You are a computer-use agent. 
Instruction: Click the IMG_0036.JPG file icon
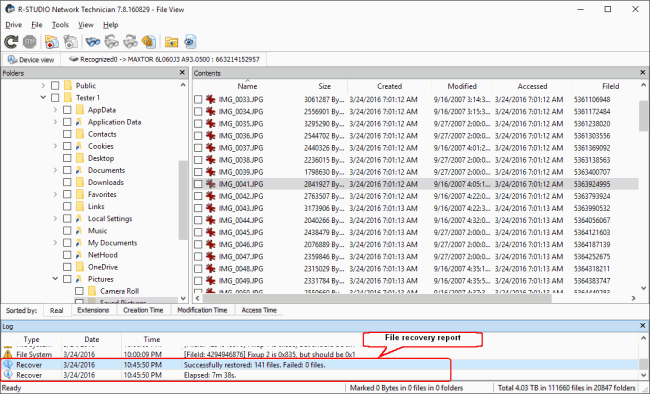pyautogui.click(x=211, y=136)
